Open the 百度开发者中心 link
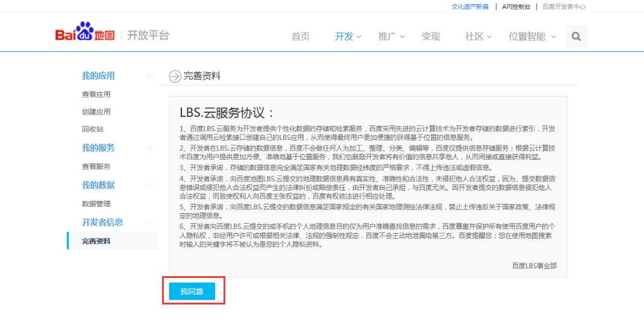Image resolution: width=644 pixels, height=331 pixels. (564, 7)
